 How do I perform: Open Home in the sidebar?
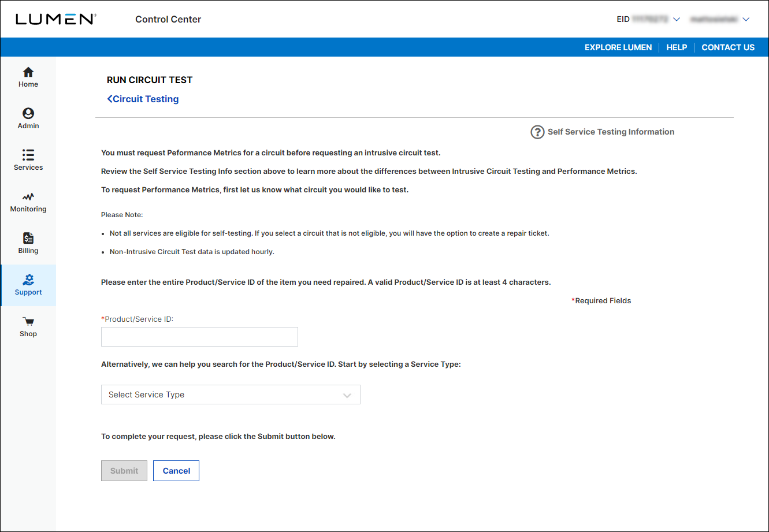28,77
